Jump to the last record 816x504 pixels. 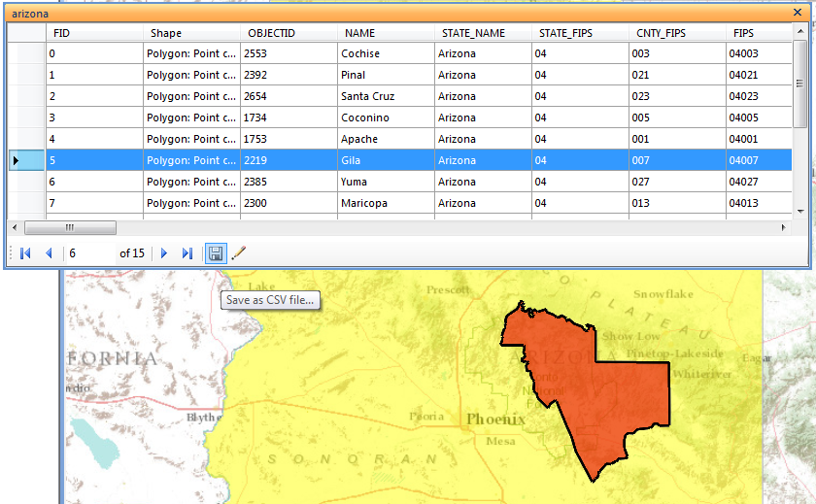coord(187,253)
